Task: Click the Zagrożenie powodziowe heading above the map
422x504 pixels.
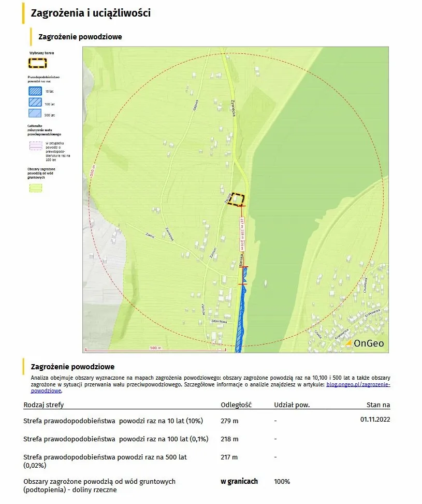Action: click(80, 37)
